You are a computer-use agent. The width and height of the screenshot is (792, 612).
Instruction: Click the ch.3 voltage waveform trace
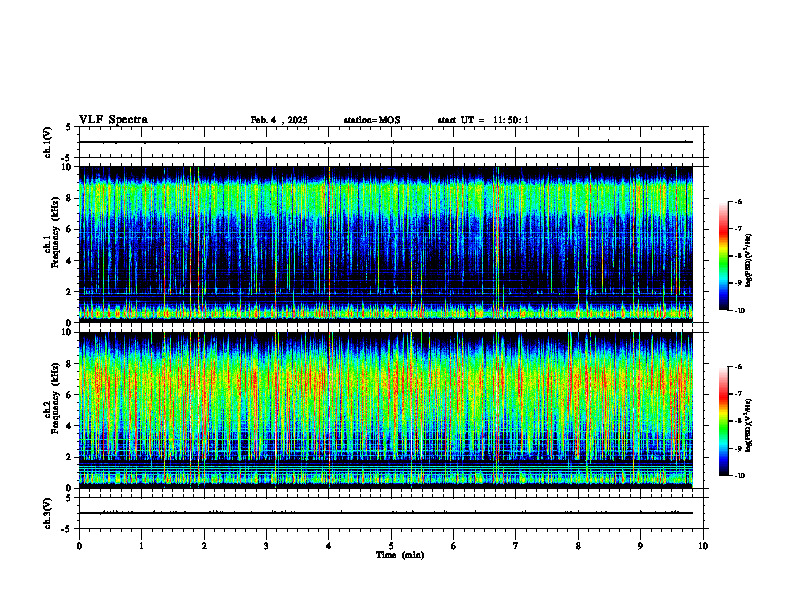pyautogui.click(x=386, y=513)
